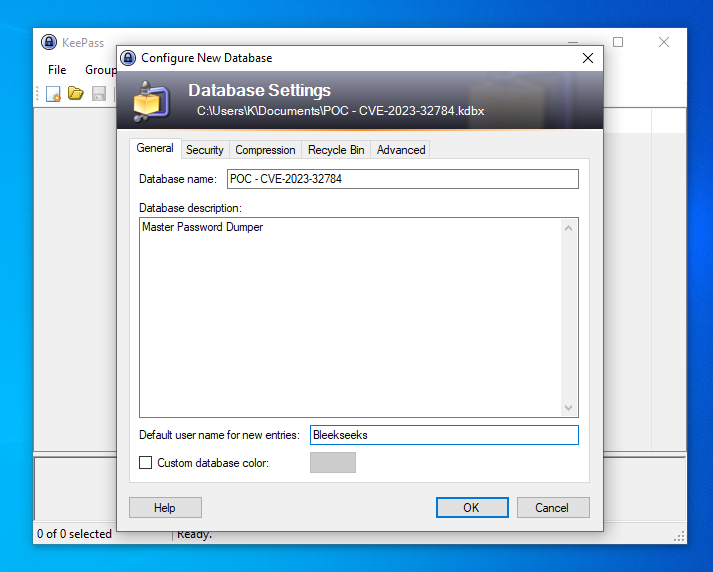Click the description scrollbar down arrow

[x=568, y=408]
